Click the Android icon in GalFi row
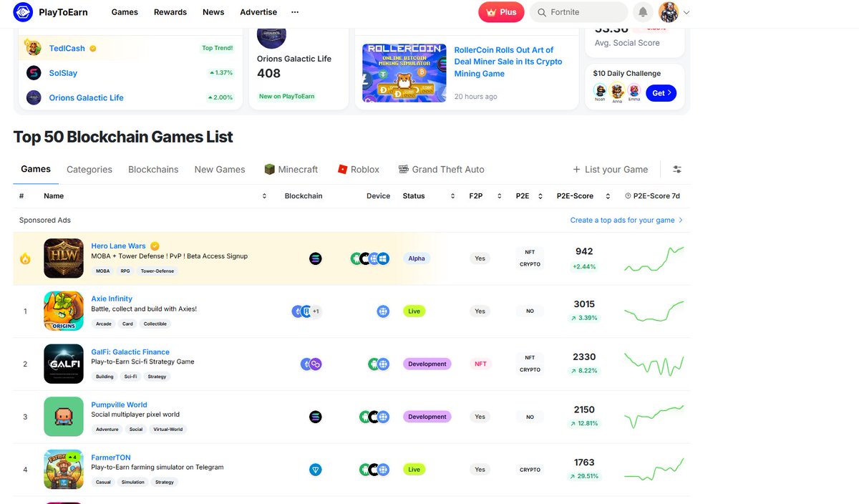The width and height of the screenshot is (859, 504). [x=374, y=364]
